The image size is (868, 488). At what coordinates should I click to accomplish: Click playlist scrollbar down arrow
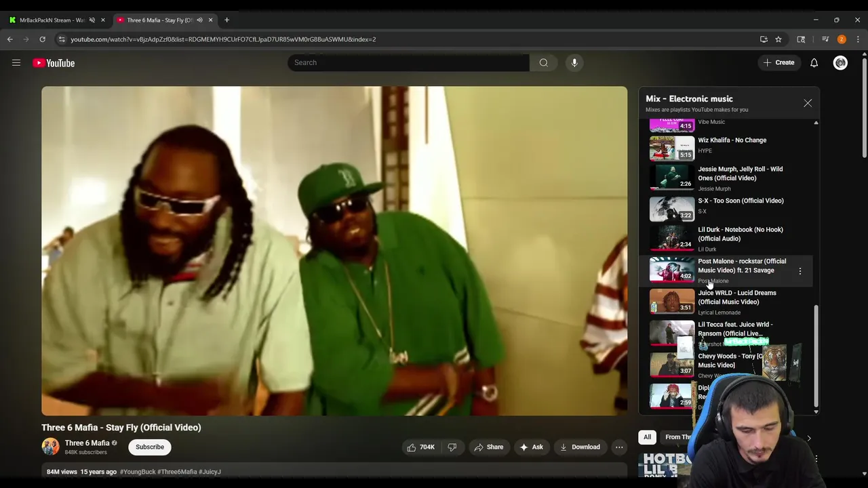[x=816, y=411]
